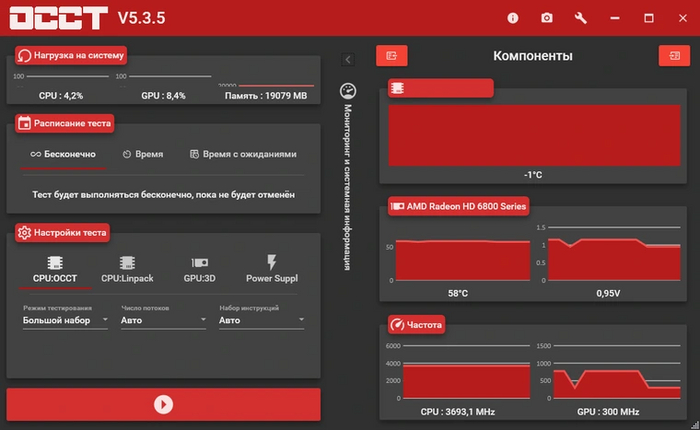Screen dimensions: 700x430
Task: Close the OCCT window
Action: (683, 18)
